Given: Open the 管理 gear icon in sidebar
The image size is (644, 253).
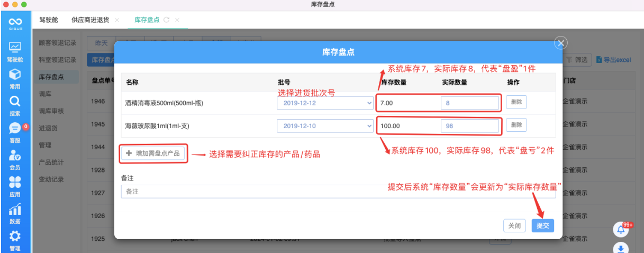Looking at the screenshot, I should click(15, 236).
